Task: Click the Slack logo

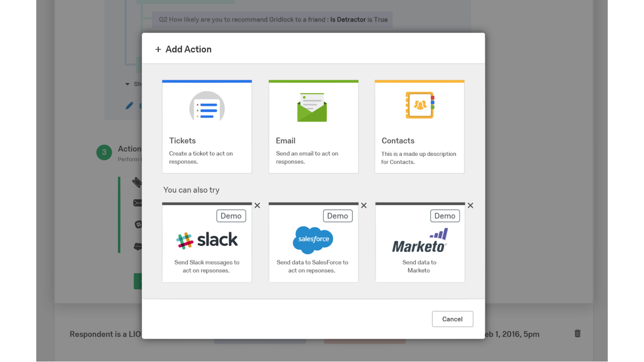Action: (207, 240)
